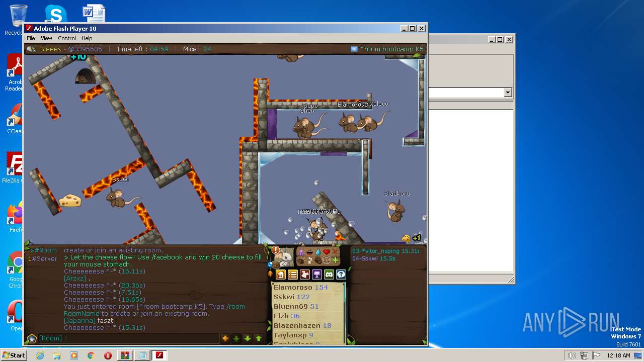Open the home icon in game menu
This screenshot has width=644, height=362.
click(281, 275)
